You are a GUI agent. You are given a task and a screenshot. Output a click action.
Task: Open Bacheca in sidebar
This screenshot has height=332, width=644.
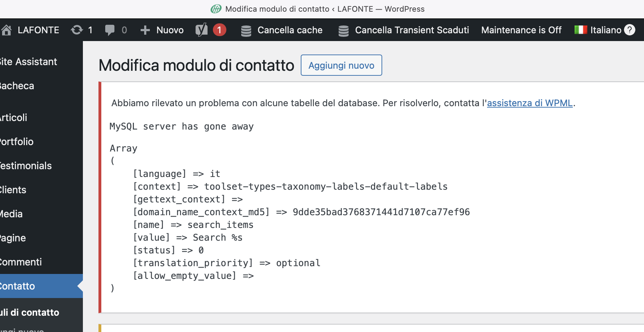[x=17, y=86]
